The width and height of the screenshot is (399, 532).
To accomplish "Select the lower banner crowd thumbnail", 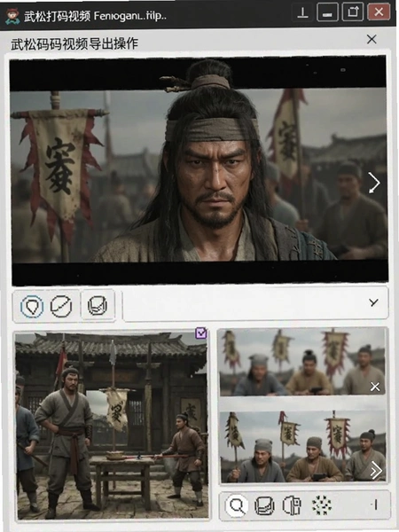I will 302,447.
